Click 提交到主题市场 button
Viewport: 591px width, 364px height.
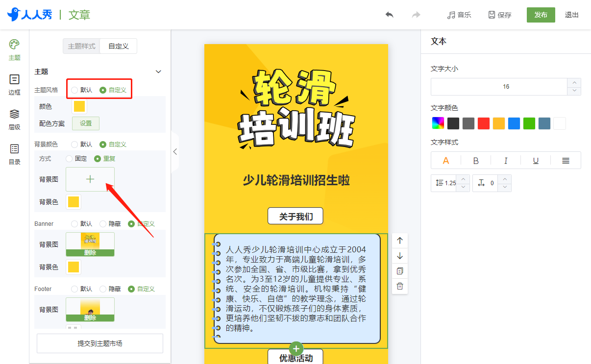(x=100, y=343)
